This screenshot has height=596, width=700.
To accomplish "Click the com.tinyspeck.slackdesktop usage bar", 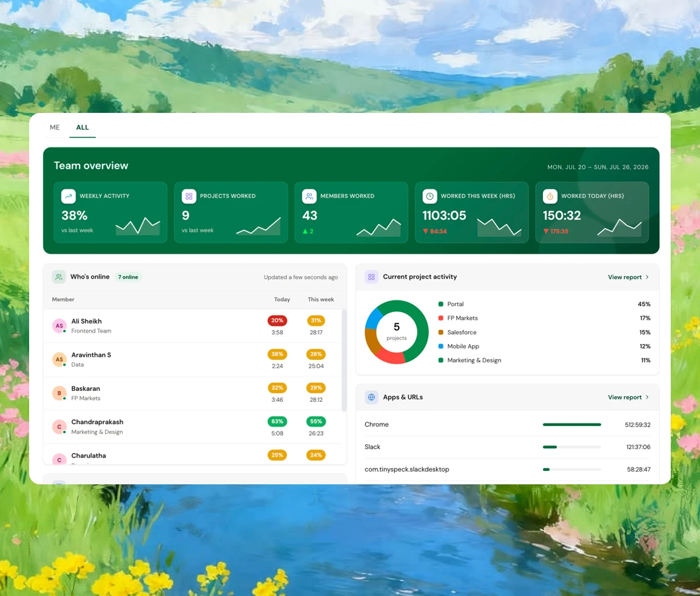I will pyautogui.click(x=572, y=469).
